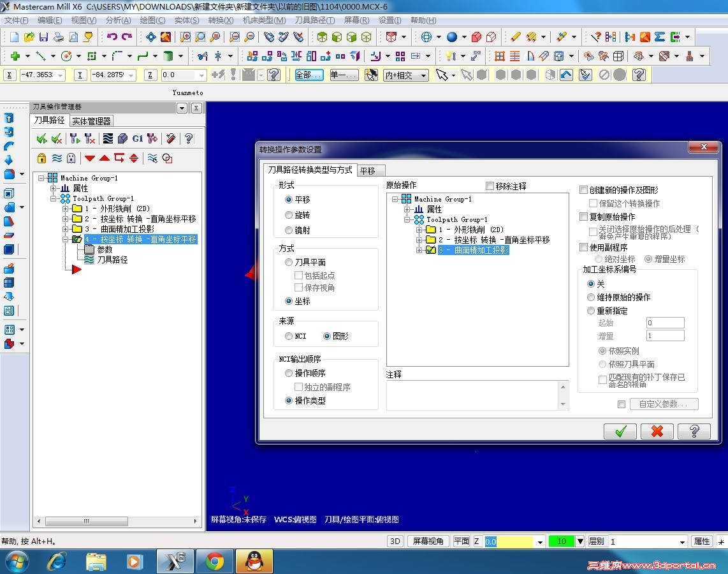Click the 全部... select all button
Image resolution: width=728 pixels, height=574 pixels.
309,75
